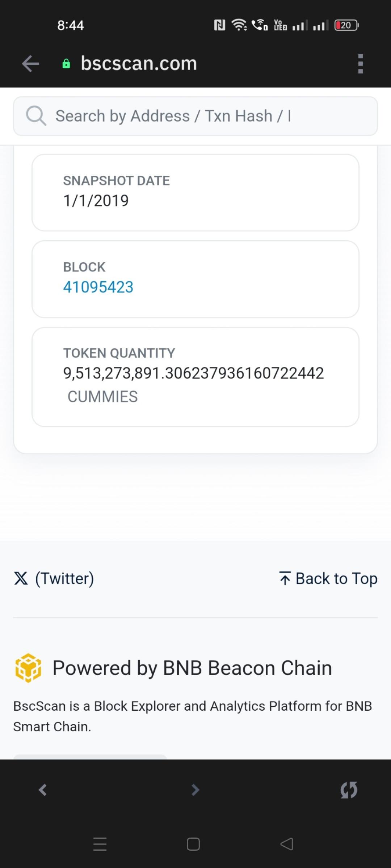Go to previous page with bottom left chevron

[43, 790]
